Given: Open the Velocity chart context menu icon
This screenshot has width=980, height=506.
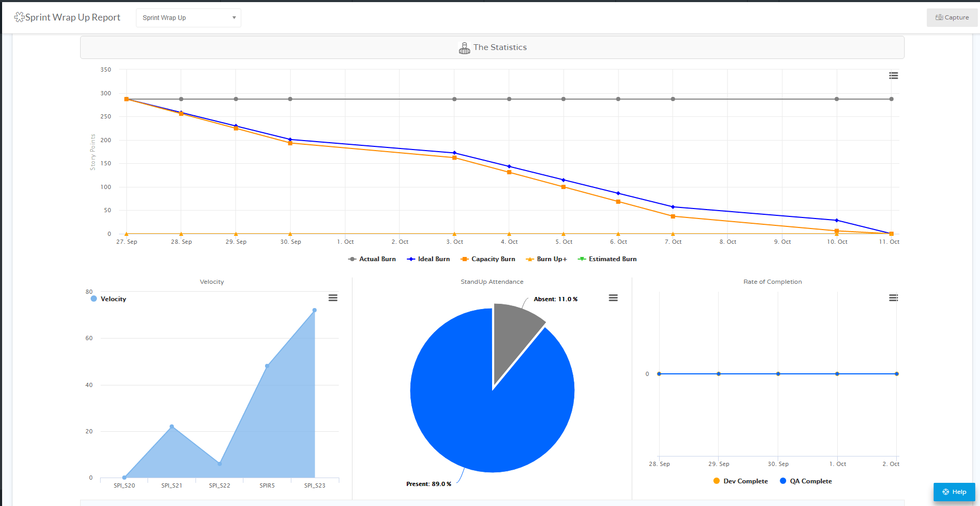Looking at the screenshot, I should (x=332, y=298).
